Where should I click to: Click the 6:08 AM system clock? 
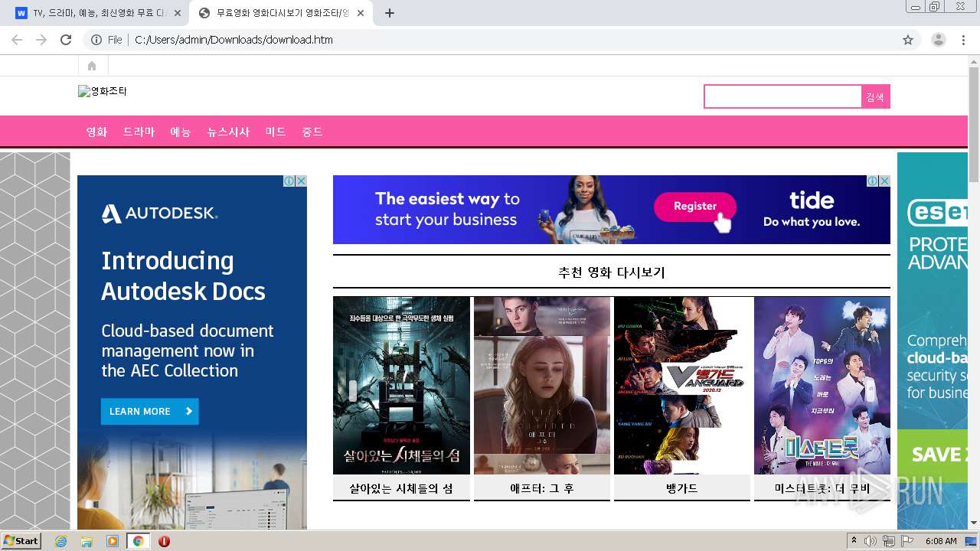click(x=941, y=541)
